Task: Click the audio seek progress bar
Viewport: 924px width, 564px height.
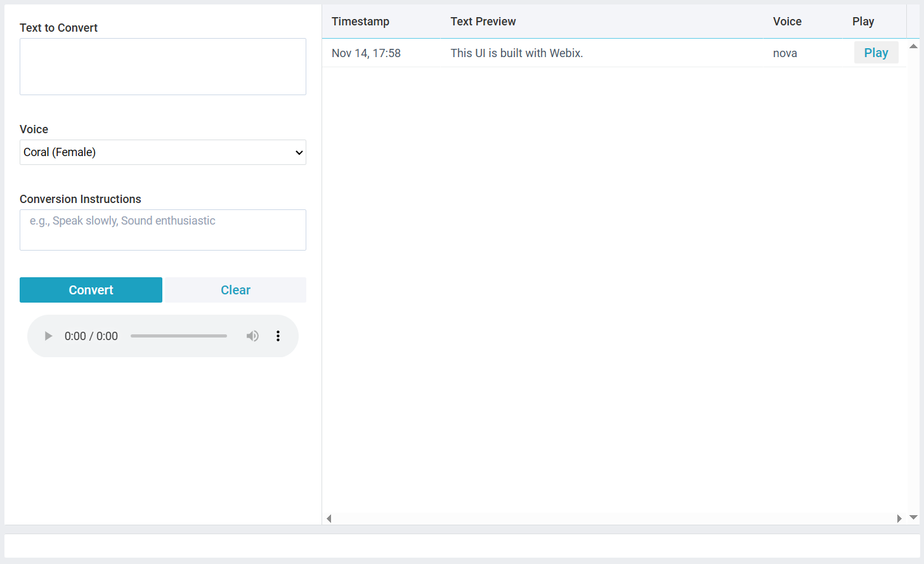Action: [179, 336]
